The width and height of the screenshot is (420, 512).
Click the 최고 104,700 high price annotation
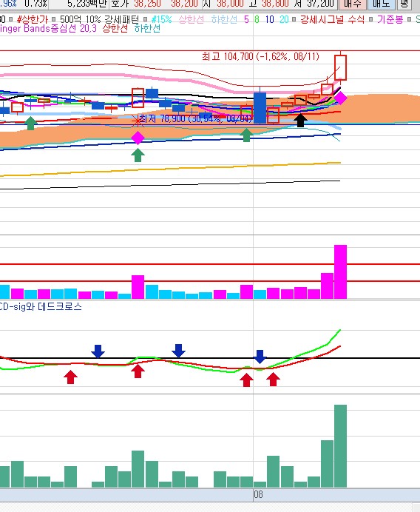click(x=260, y=56)
